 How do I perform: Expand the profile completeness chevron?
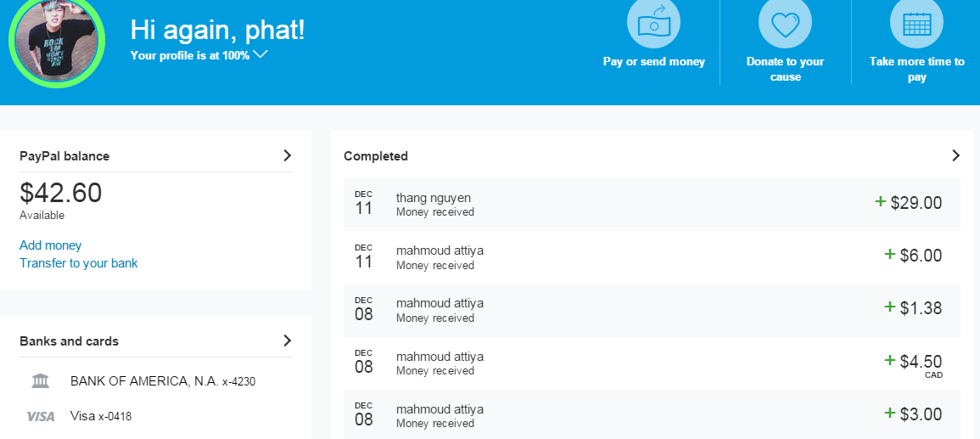(260, 54)
